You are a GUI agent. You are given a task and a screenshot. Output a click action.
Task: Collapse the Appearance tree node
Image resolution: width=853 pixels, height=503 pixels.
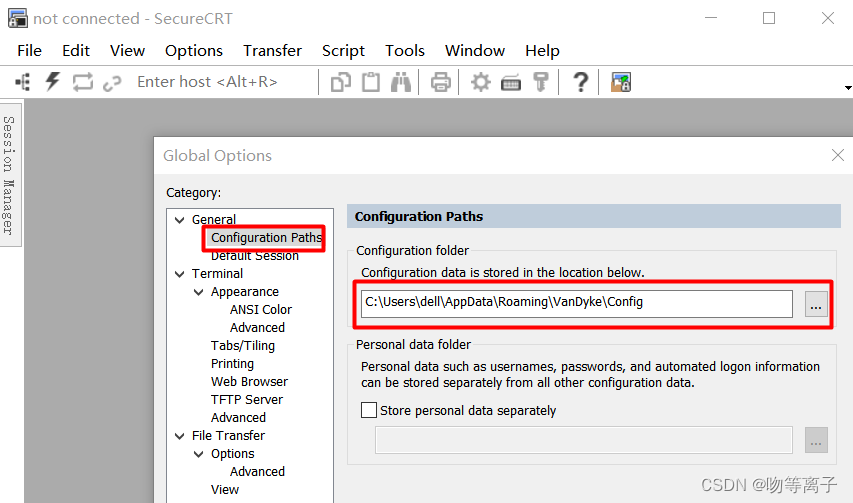(x=199, y=292)
